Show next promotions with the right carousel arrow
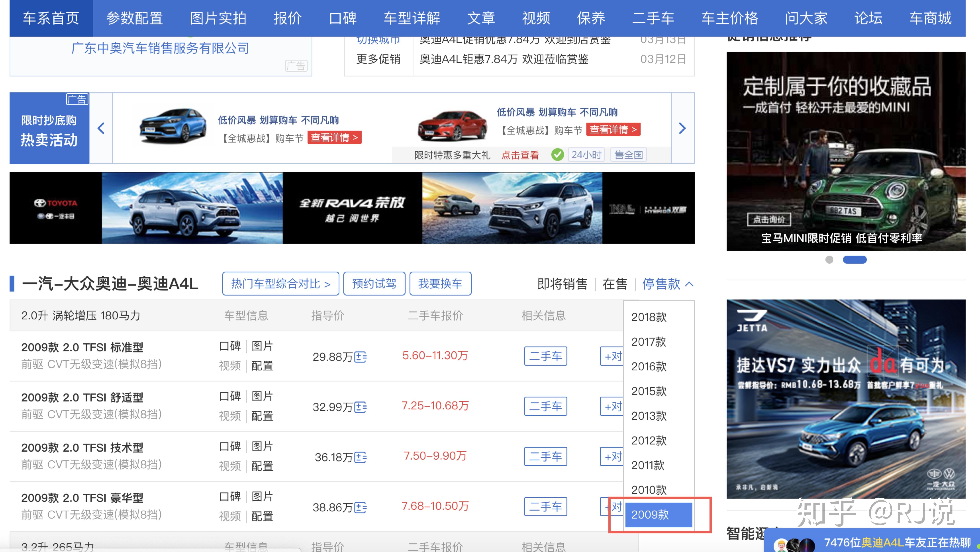 (682, 128)
